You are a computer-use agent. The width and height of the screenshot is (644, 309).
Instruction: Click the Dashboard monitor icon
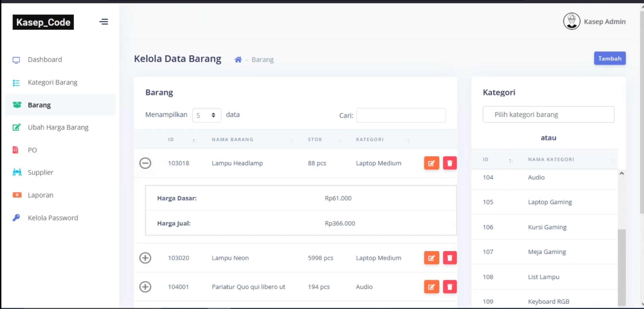coord(16,60)
